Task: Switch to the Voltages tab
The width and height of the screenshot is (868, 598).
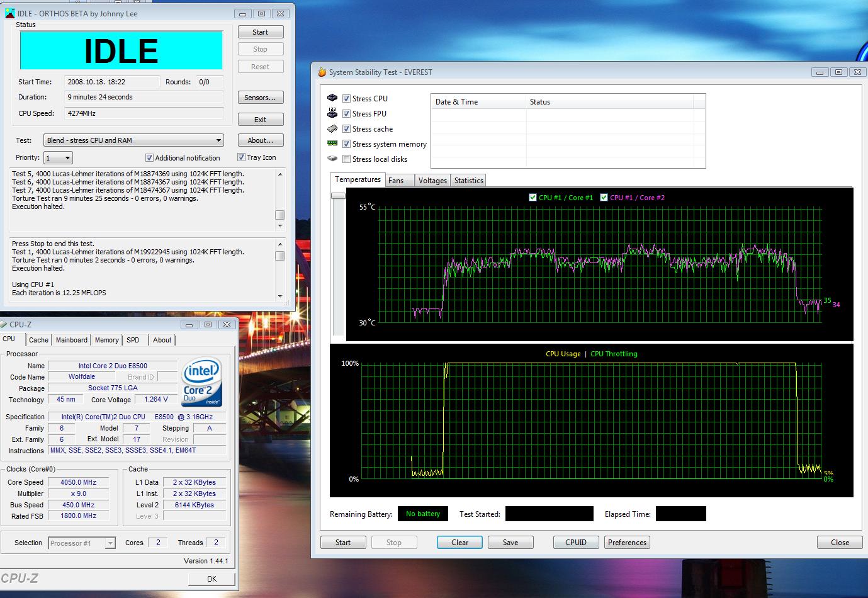Action: pos(432,181)
